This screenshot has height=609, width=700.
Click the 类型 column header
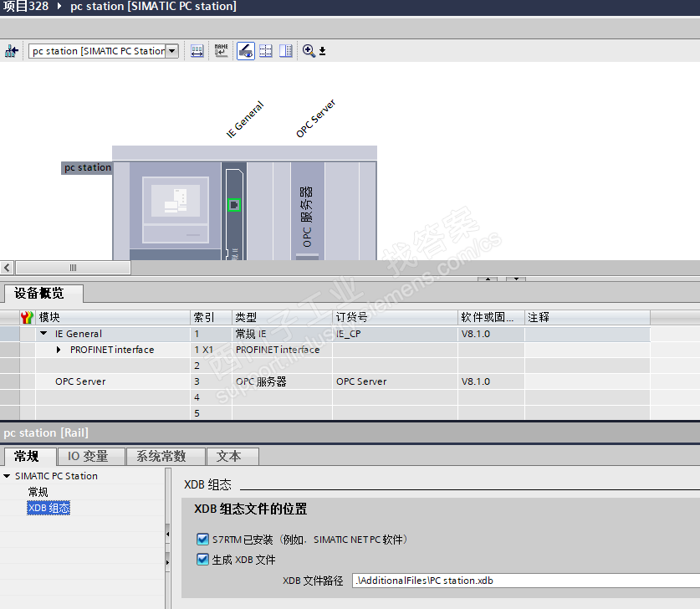[x=282, y=317]
